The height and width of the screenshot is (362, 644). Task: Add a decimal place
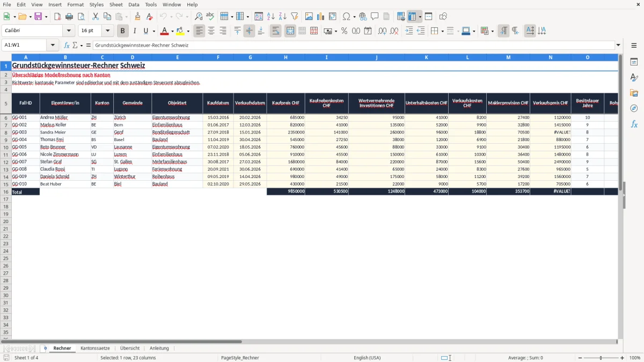(383, 31)
